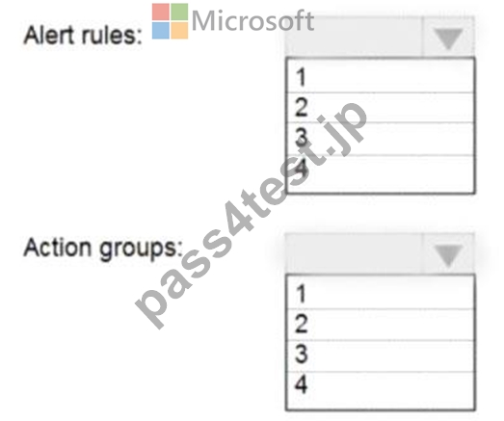Click the blue square of Microsoft logo
Viewport: 504px width, 421px height.
coord(161,31)
